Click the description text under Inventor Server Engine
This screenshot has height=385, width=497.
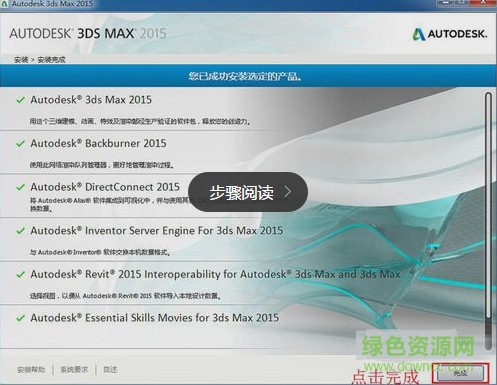pos(100,252)
